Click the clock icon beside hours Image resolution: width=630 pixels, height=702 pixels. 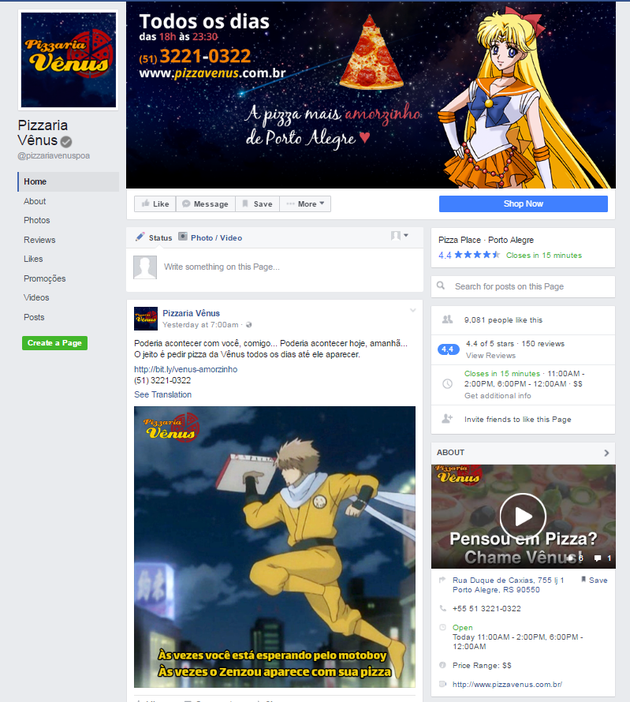[x=447, y=384]
